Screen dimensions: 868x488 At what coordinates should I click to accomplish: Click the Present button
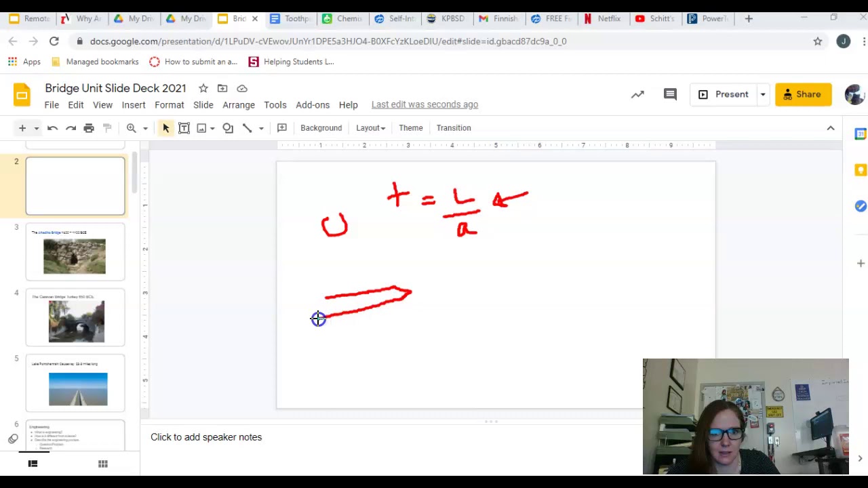click(x=724, y=94)
